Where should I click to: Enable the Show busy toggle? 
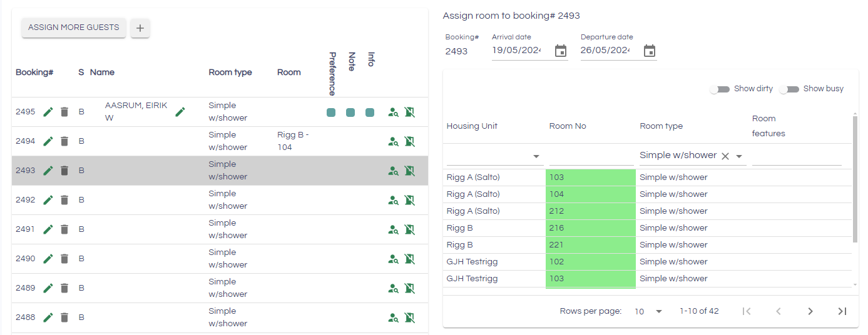(789, 89)
